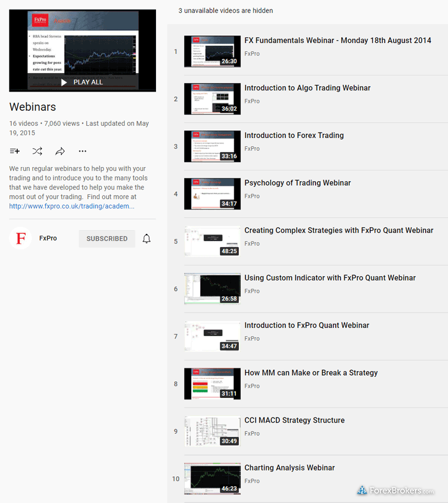Click the 26:30 FX Fundamentals thumbnail
Viewport: 448px width, 503px height.
tap(213, 51)
